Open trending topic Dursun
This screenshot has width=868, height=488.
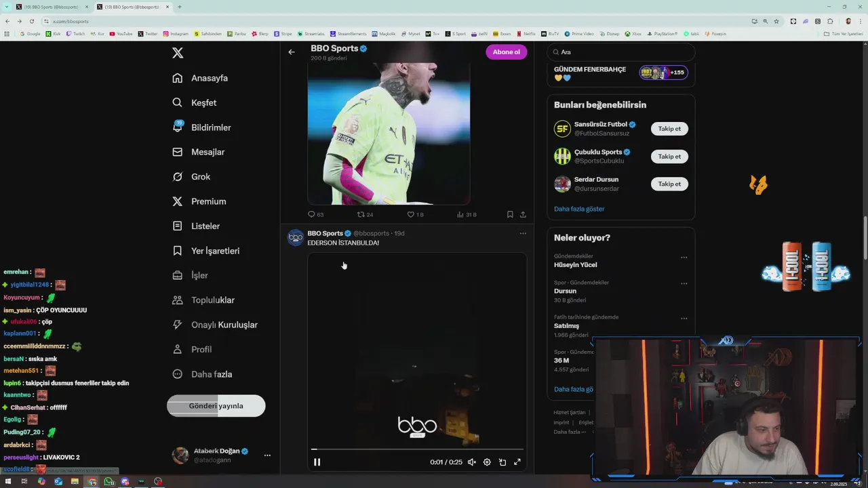click(x=565, y=291)
